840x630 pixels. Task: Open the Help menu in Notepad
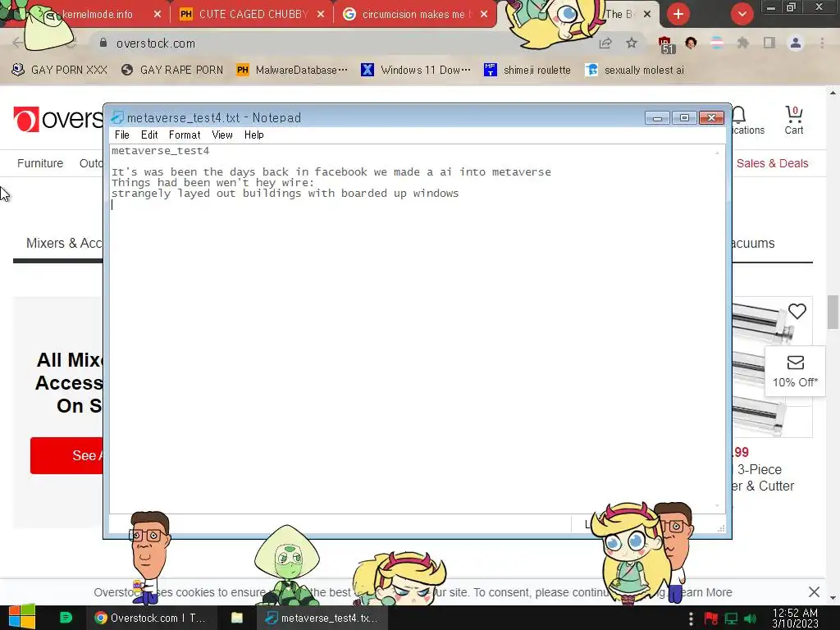pyautogui.click(x=254, y=135)
